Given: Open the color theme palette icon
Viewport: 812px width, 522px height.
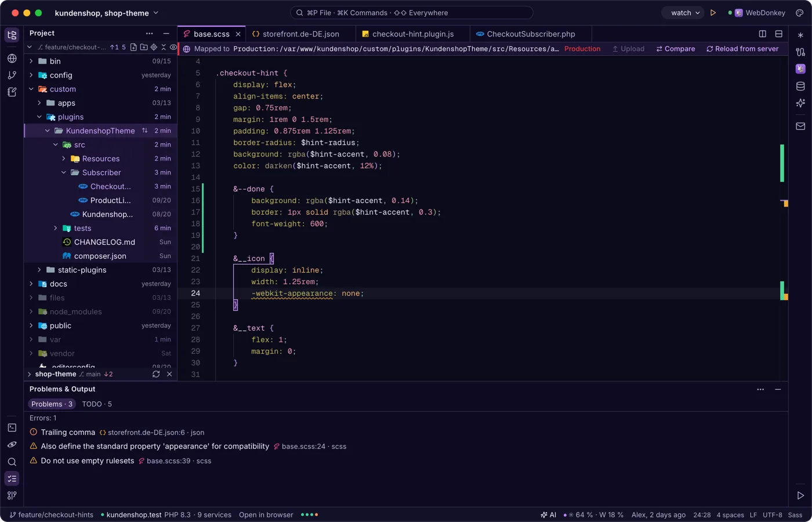Looking at the screenshot, I should coord(799,13).
